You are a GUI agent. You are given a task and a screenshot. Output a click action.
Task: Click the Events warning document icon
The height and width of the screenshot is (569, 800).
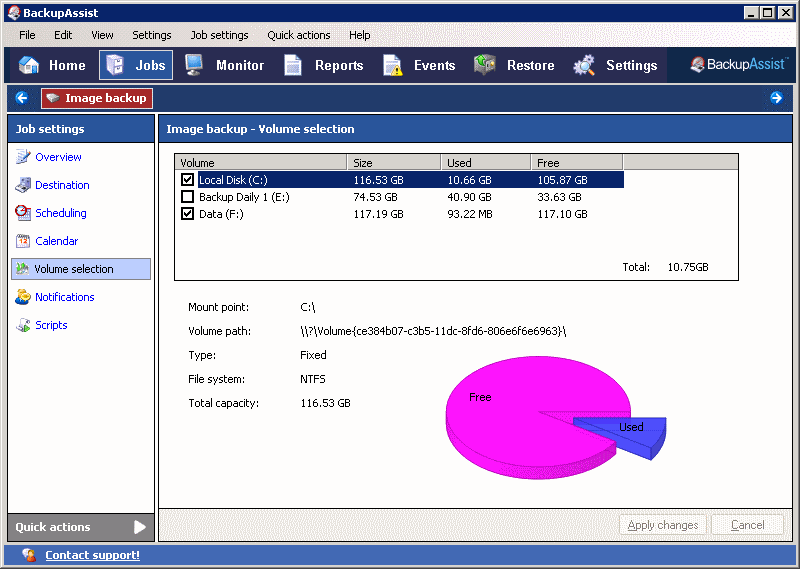point(392,65)
